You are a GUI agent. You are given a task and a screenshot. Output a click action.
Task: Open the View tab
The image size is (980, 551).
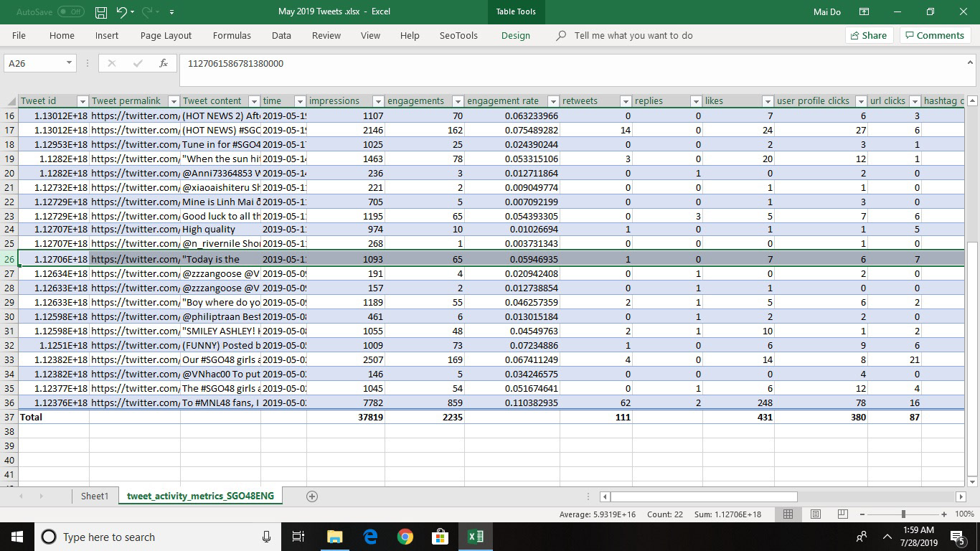pyautogui.click(x=370, y=35)
